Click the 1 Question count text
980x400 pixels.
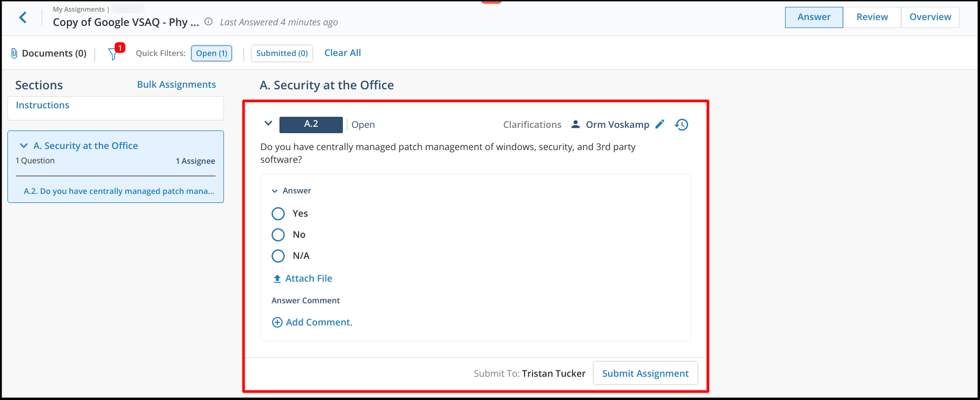[35, 161]
